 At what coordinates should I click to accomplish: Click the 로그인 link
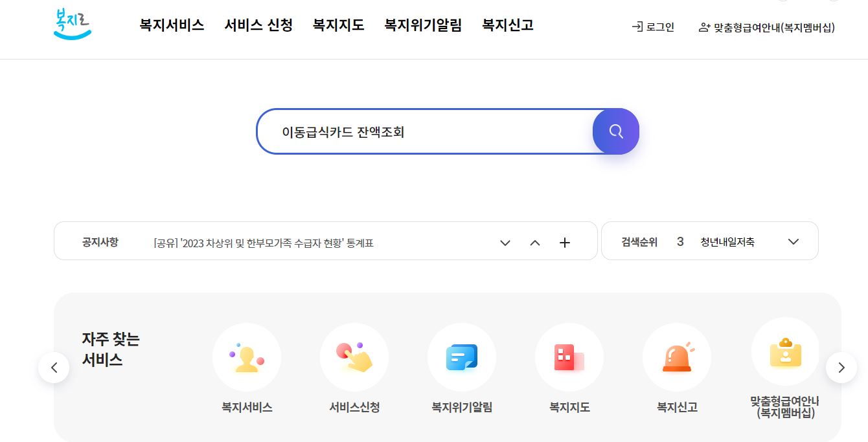point(653,27)
